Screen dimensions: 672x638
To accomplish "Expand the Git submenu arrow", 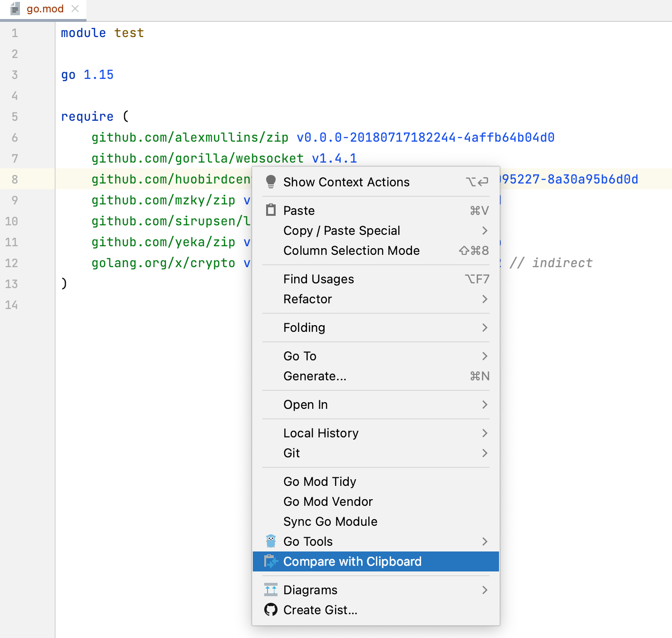I will 485,453.
